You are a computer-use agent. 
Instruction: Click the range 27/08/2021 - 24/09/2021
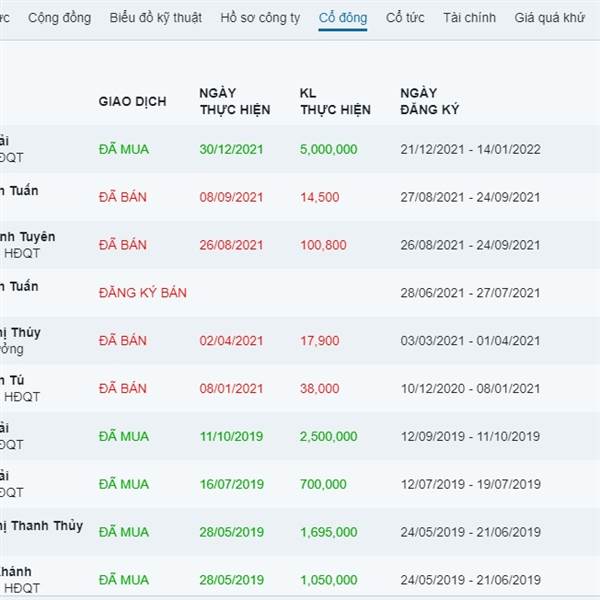[x=470, y=197]
